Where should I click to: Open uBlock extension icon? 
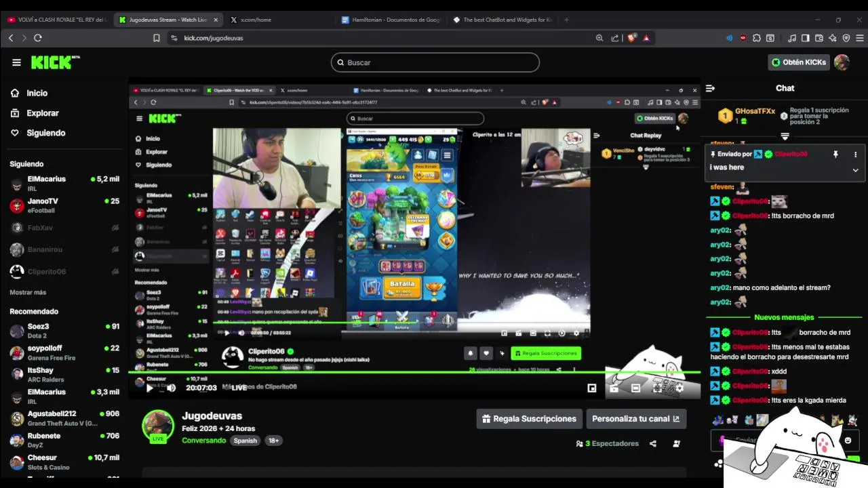click(743, 38)
